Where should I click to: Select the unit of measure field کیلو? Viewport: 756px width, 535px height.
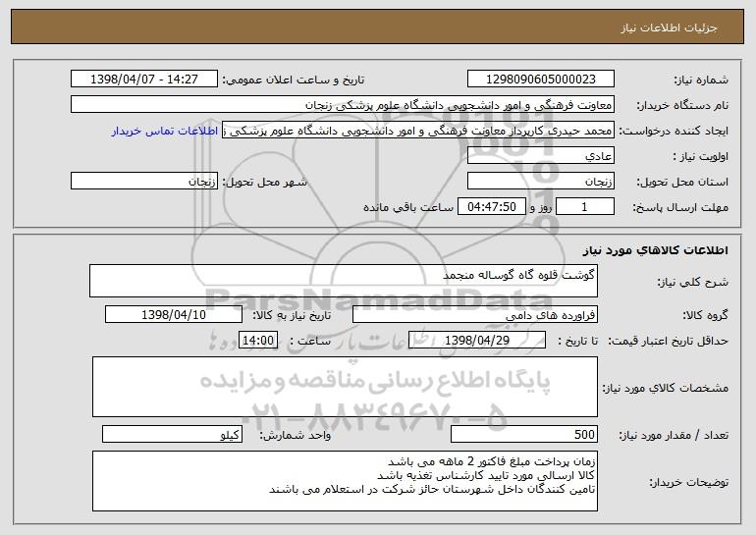point(172,434)
